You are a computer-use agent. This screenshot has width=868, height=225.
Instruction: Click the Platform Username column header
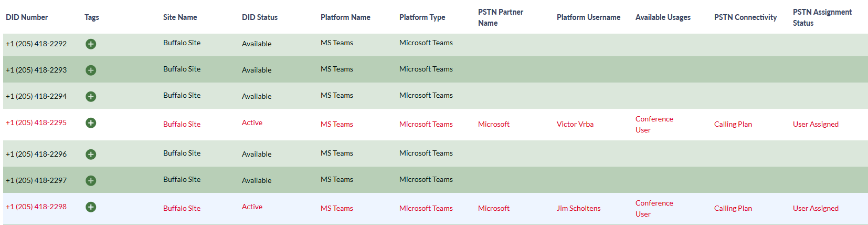point(588,17)
